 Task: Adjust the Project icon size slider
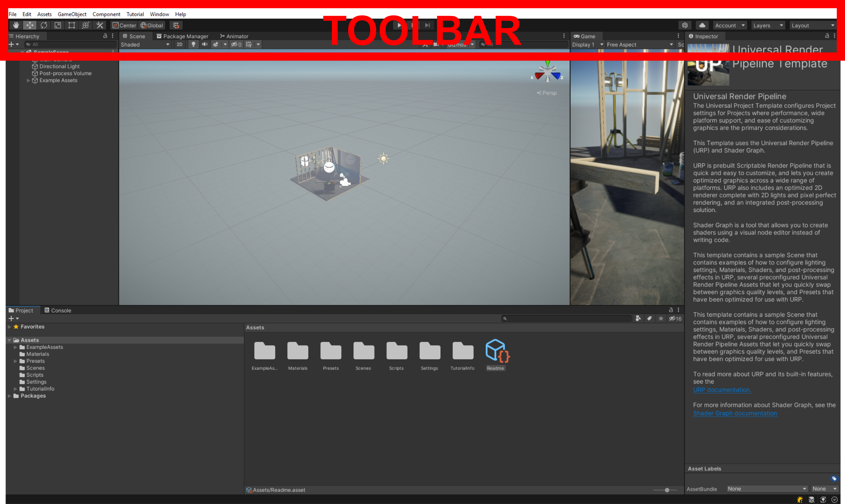[x=667, y=490]
